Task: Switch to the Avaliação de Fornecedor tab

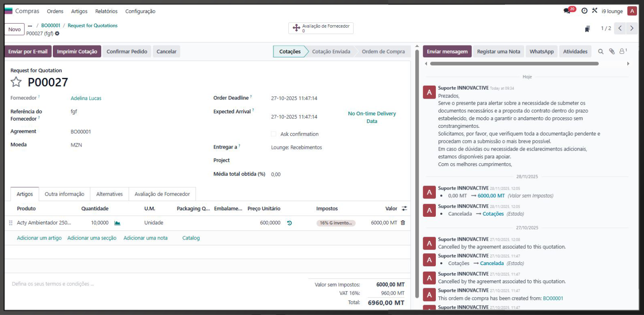Action: [x=162, y=194]
